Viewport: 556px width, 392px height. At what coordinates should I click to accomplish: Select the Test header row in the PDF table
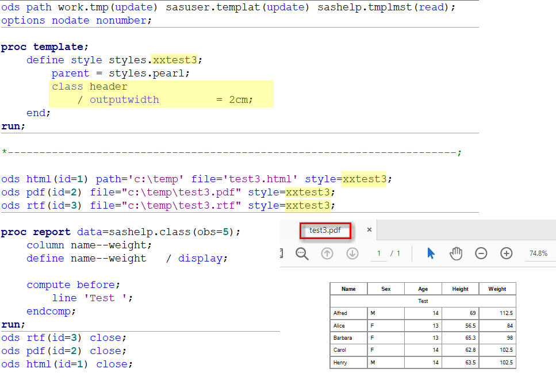pos(423,301)
